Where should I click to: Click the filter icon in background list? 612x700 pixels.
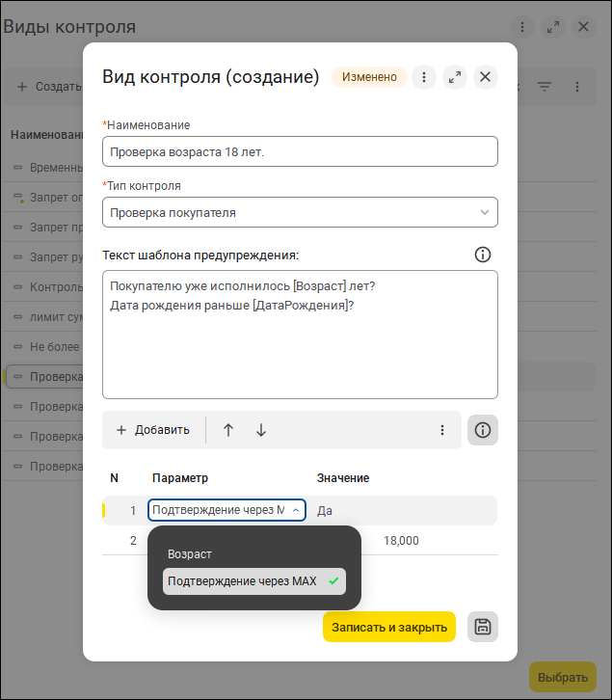click(x=545, y=87)
